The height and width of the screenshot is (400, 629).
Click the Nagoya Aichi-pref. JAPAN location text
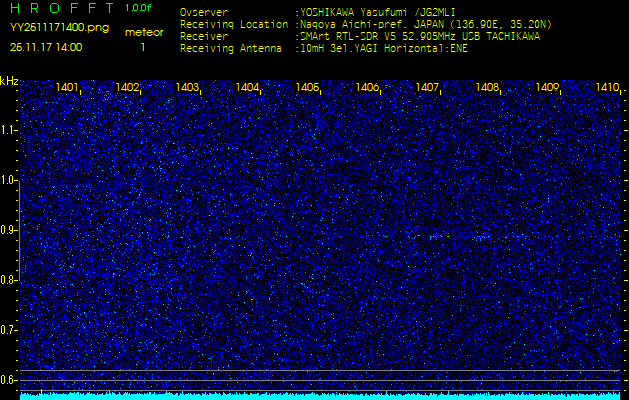pos(426,24)
